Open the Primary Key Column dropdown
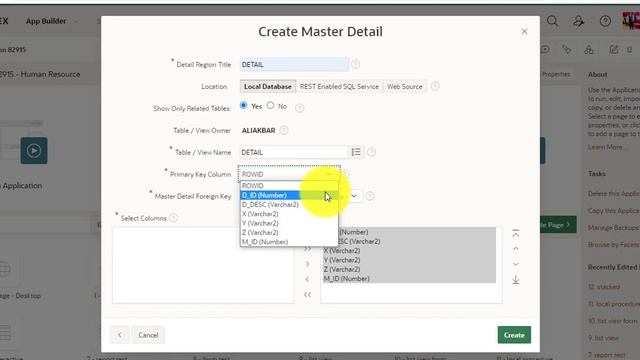The width and height of the screenshot is (640, 360). tap(289, 174)
